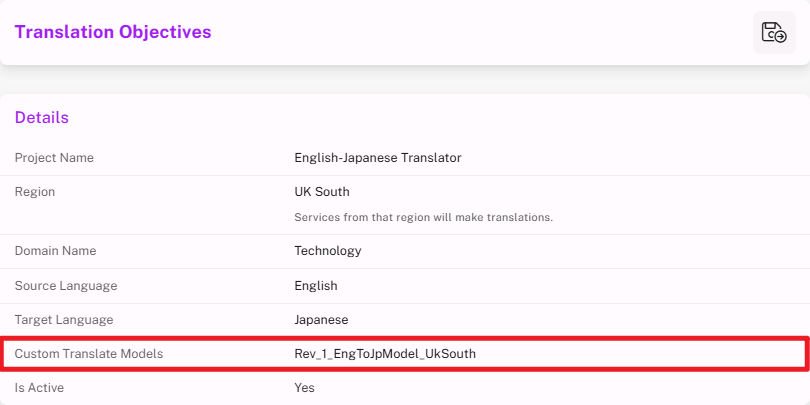Click the Custom Translate Models label
Image resolution: width=810 pixels, height=405 pixels.
click(x=88, y=354)
